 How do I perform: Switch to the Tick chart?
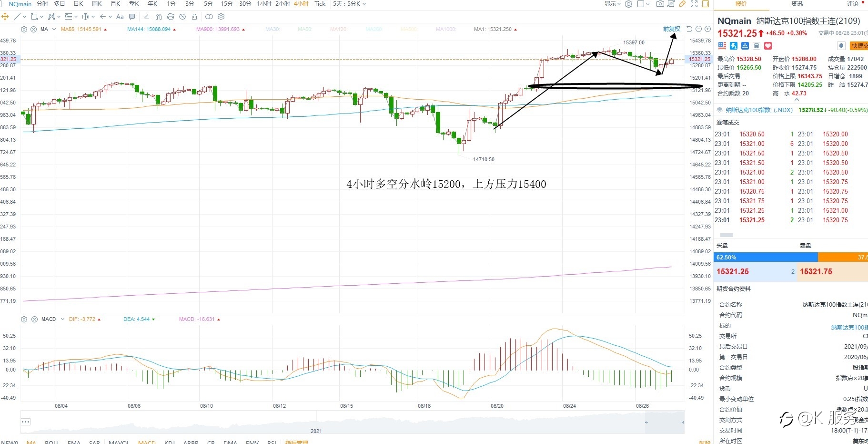coord(320,4)
